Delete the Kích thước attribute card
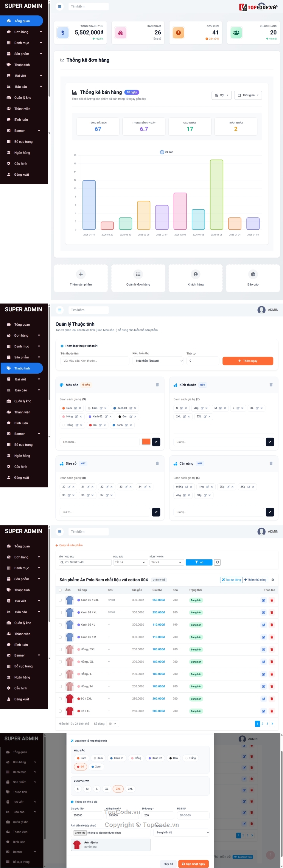The height and width of the screenshot is (868, 283). click(271, 384)
